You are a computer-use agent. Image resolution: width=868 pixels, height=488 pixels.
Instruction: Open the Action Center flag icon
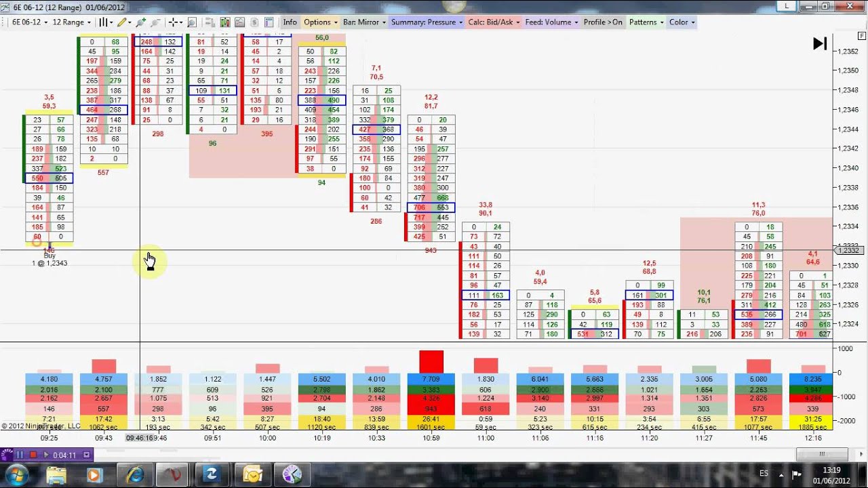click(x=797, y=474)
